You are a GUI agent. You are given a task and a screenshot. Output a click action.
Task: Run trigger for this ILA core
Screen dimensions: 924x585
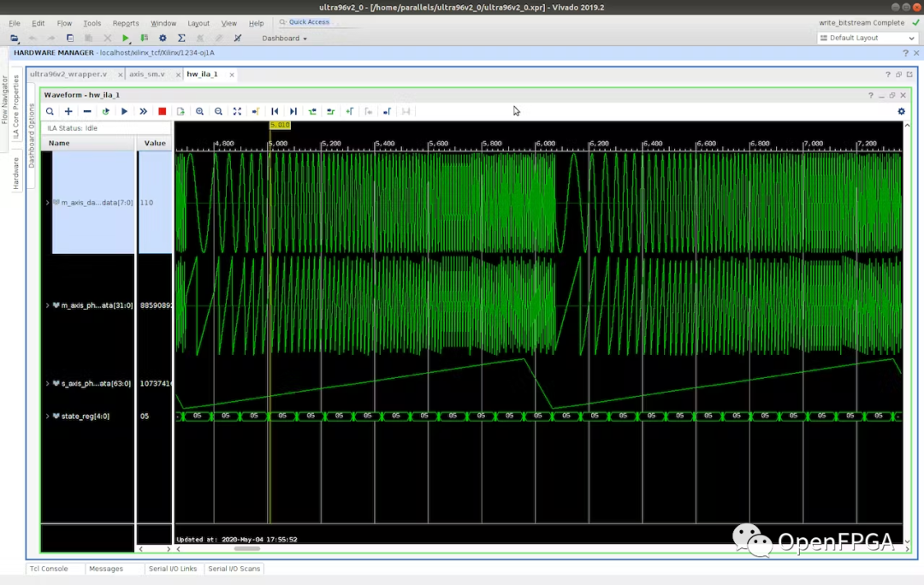tap(124, 111)
